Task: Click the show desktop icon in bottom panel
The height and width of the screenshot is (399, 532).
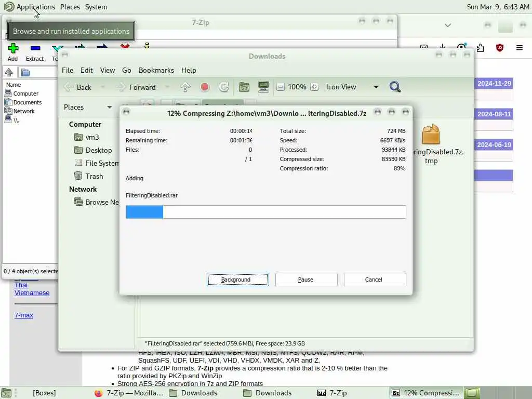Action: coord(6,393)
